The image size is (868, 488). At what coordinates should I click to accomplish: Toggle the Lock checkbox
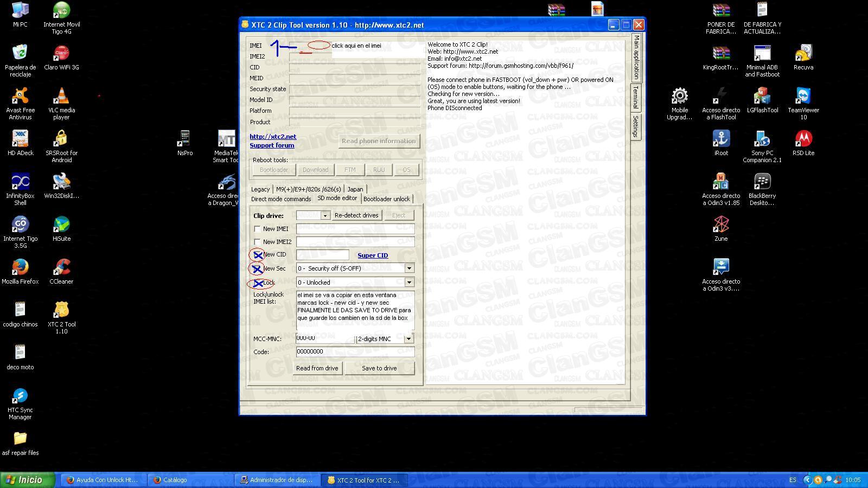[x=257, y=282]
